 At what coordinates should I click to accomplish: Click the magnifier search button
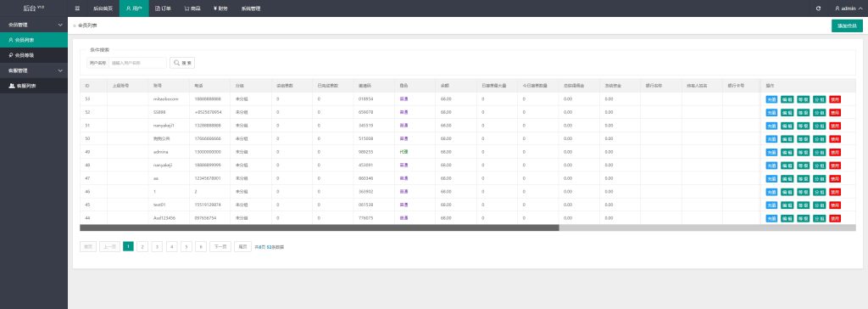click(x=182, y=63)
